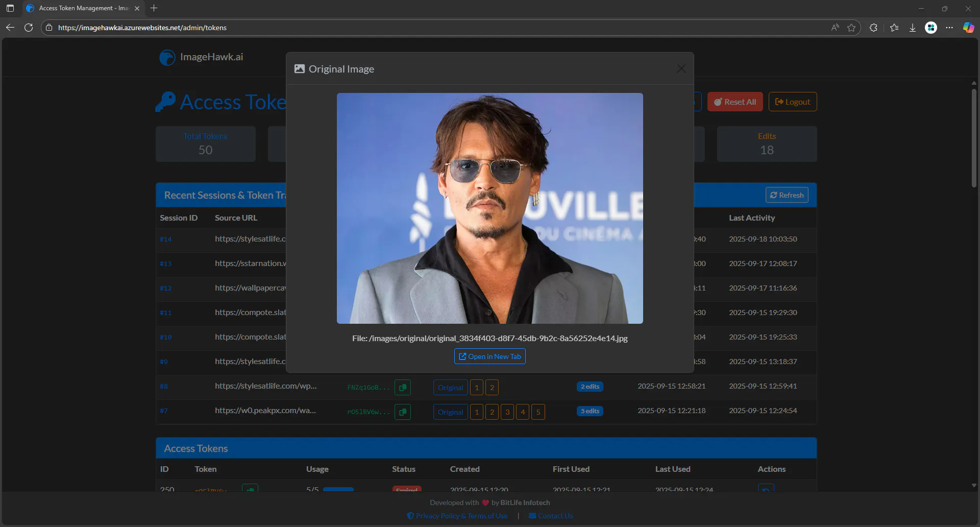Open Contact Us link

[x=551, y=516]
